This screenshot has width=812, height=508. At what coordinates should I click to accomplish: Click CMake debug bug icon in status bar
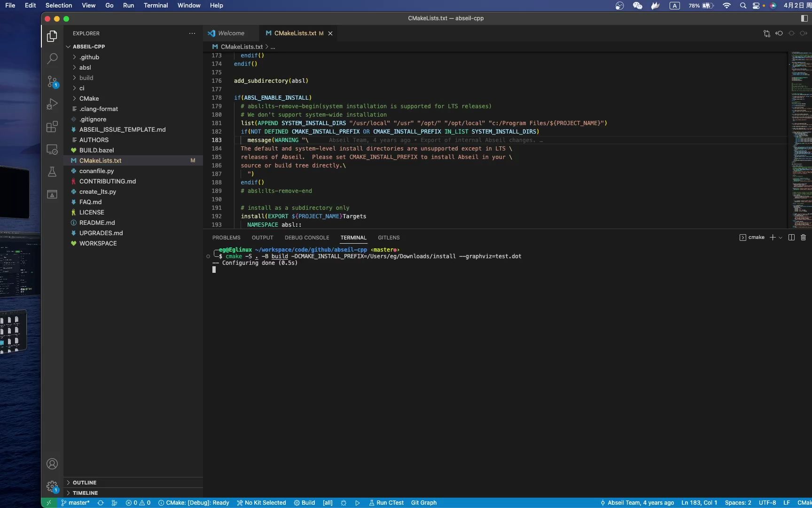(x=344, y=503)
